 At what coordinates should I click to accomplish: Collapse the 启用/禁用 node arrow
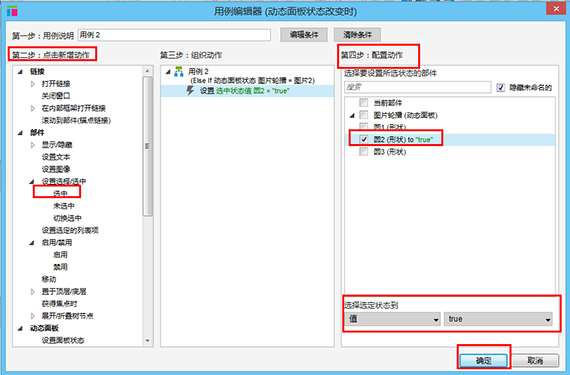(32, 242)
